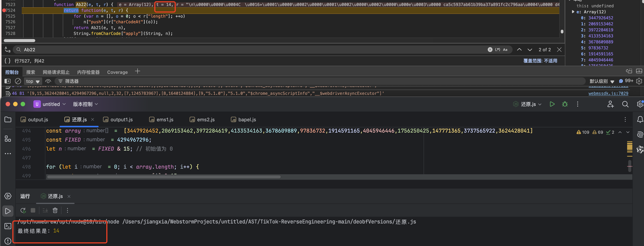The width and height of the screenshot is (644, 246).
Task: Open the Structure tool window icon
Action: coord(8,139)
